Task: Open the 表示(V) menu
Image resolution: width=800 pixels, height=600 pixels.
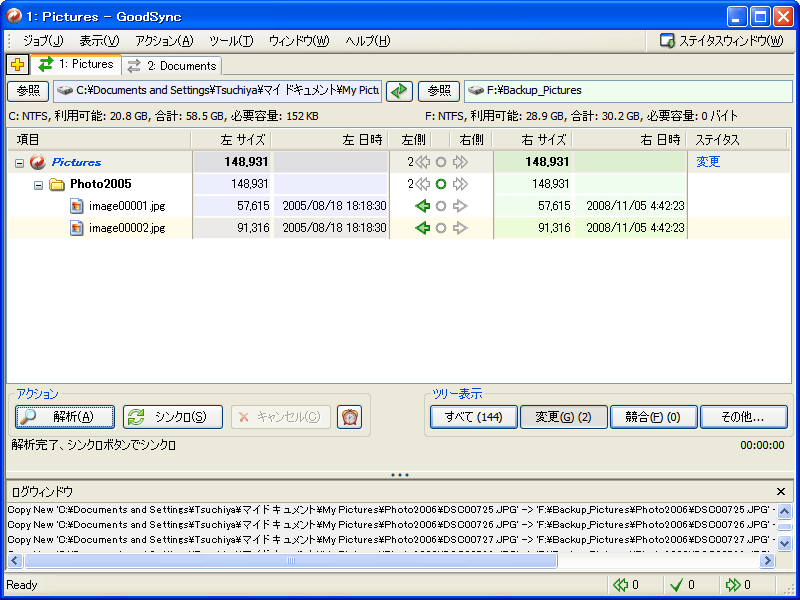Action: click(99, 41)
